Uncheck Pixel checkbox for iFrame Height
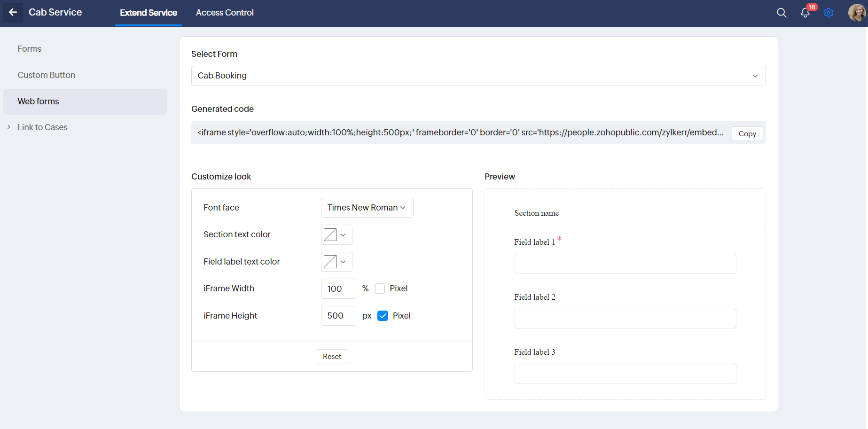 383,316
